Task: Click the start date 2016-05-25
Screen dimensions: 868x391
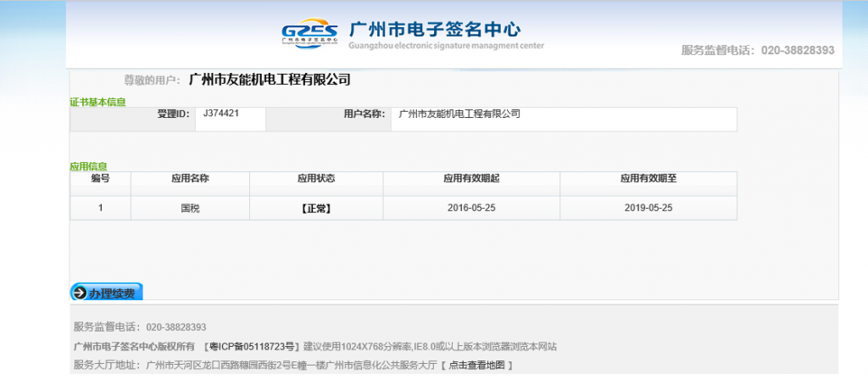Action: click(471, 209)
